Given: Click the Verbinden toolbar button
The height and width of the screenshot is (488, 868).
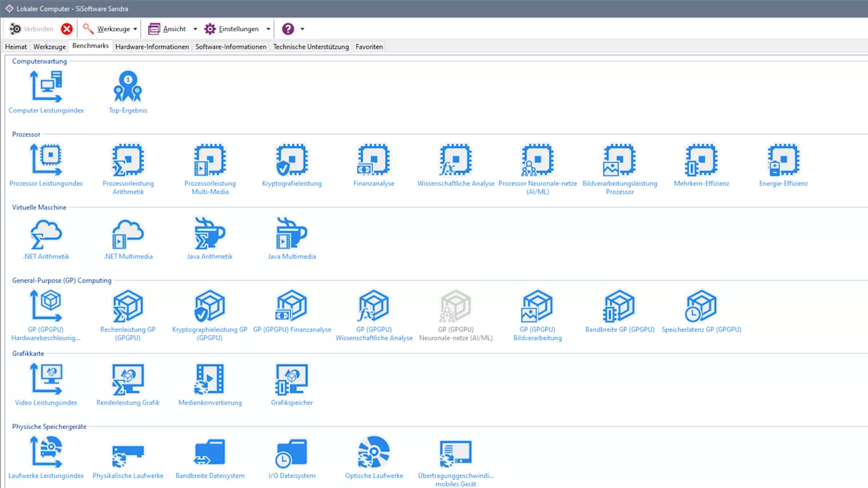Looking at the screenshot, I should point(32,29).
